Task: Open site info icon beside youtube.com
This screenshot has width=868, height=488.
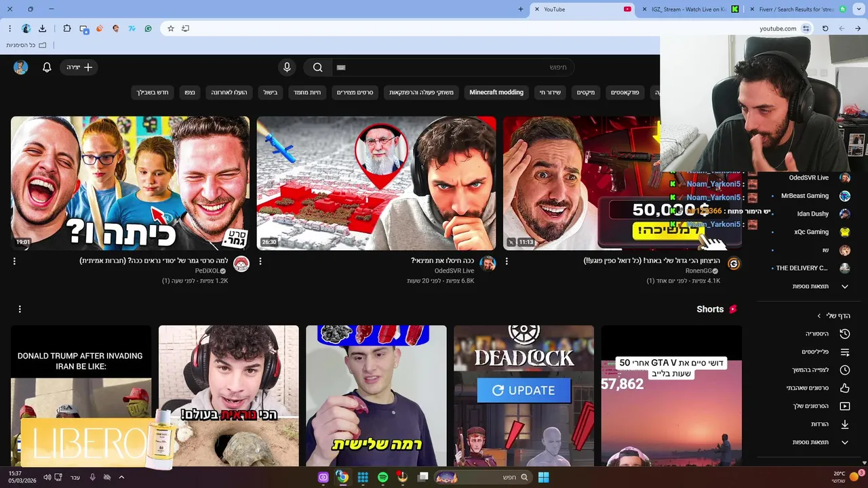Action: click(806, 28)
